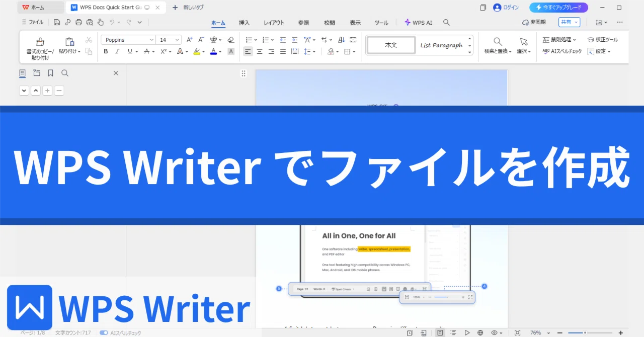This screenshot has width=644, height=337.
Task: Click the Sort (A-Z) icon
Action: (342, 40)
